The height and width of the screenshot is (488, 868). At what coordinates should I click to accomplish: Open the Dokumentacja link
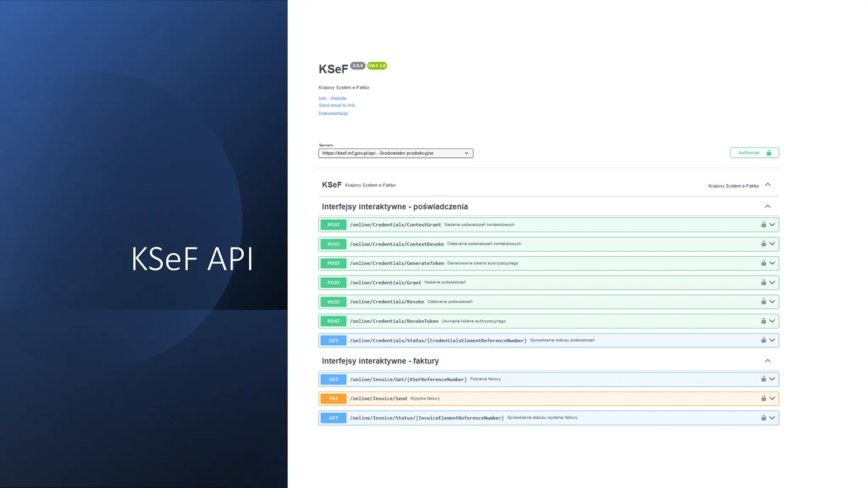point(333,114)
